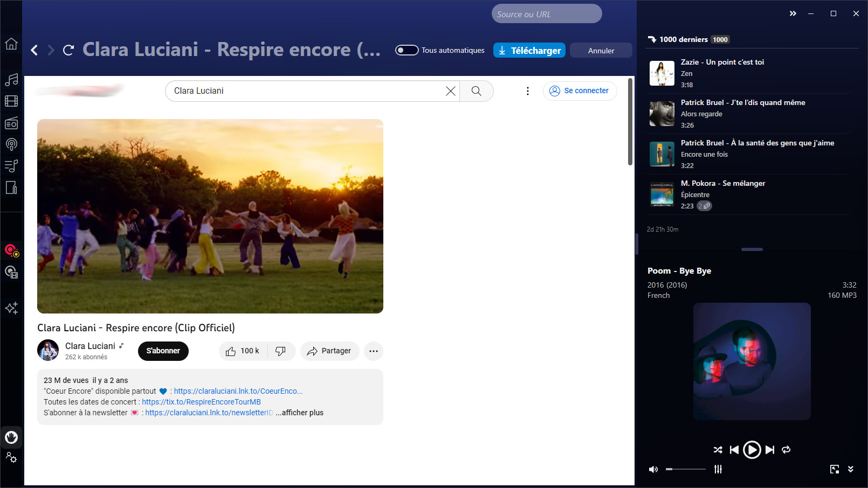Viewport: 868px width, 488px height.
Task: Reload the page with refresh icon
Action: point(68,50)
